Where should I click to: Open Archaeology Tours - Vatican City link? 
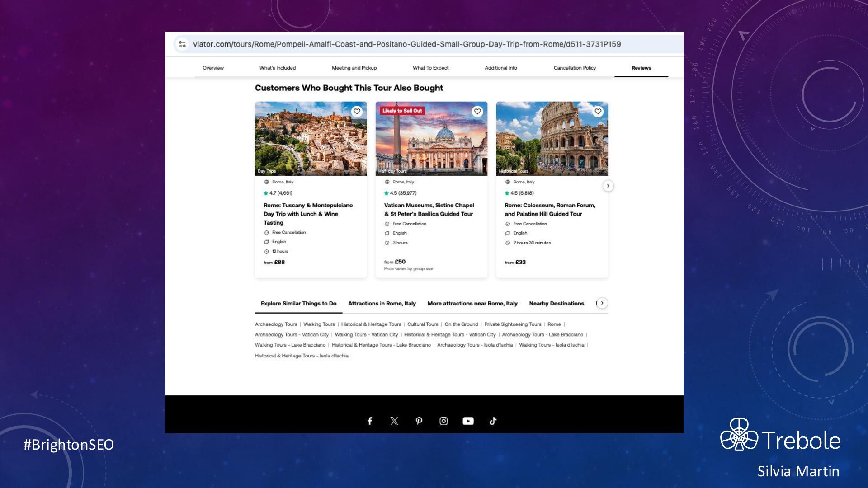[292, 335]
